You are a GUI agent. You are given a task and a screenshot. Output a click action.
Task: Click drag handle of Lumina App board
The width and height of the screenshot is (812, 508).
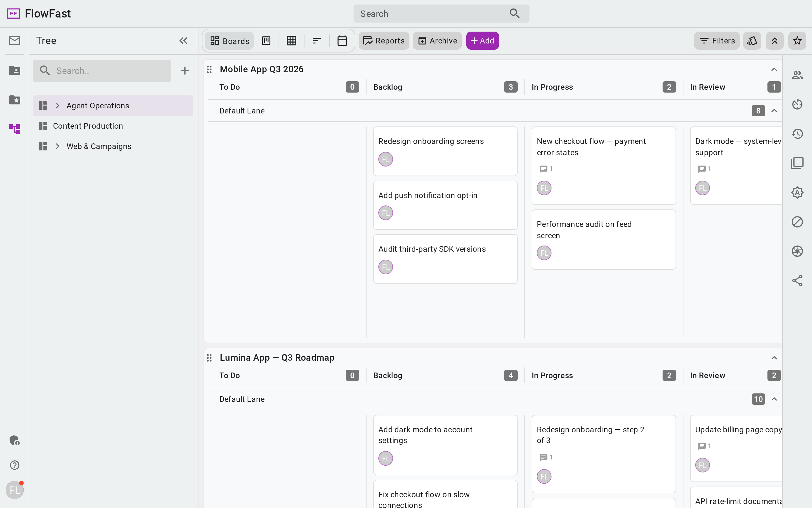pos(209,358)
